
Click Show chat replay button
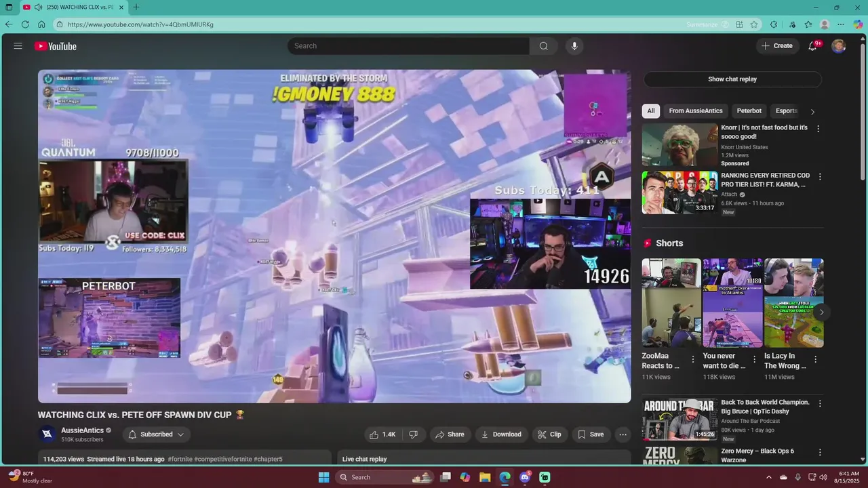(732, 79)
